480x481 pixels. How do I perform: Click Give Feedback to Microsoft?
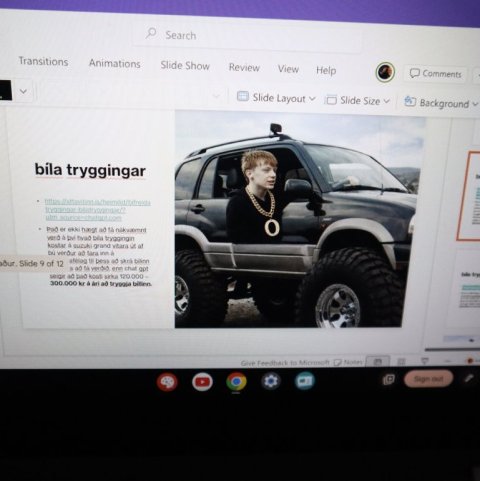coord(285,363)
